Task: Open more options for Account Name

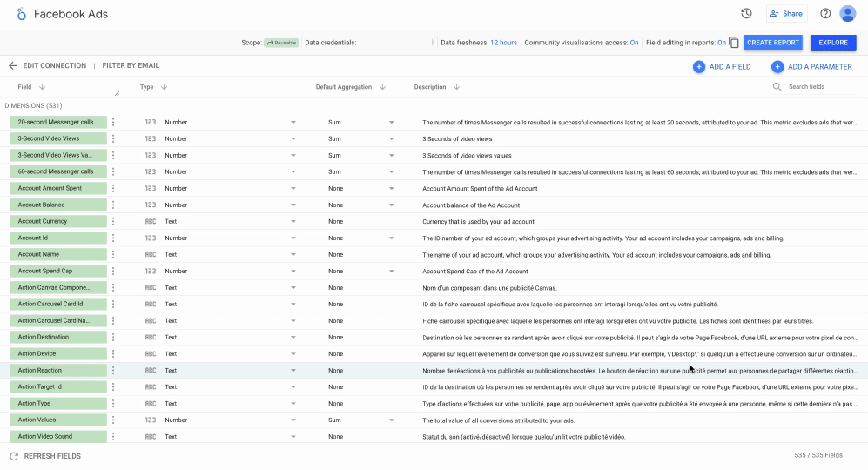Action: [113, 254]
